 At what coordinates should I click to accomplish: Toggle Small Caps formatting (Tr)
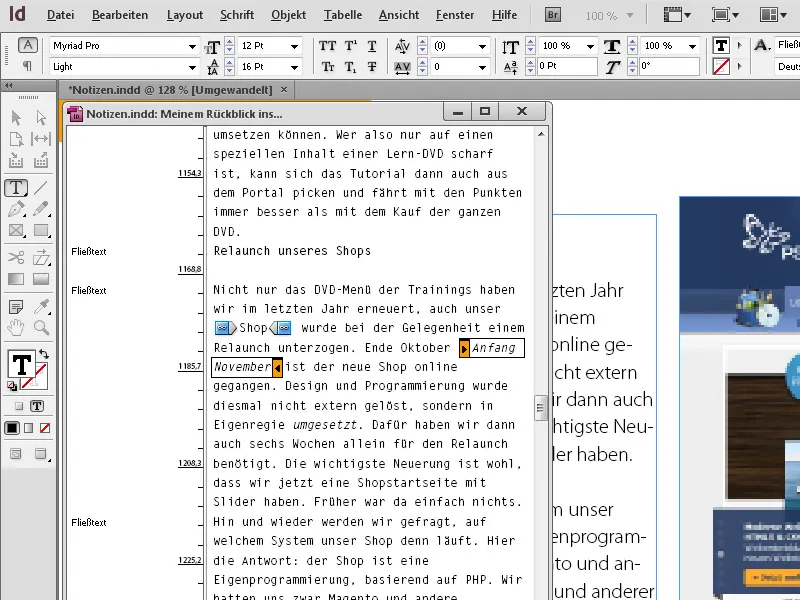pyautogui.click(x=328, y=67)
